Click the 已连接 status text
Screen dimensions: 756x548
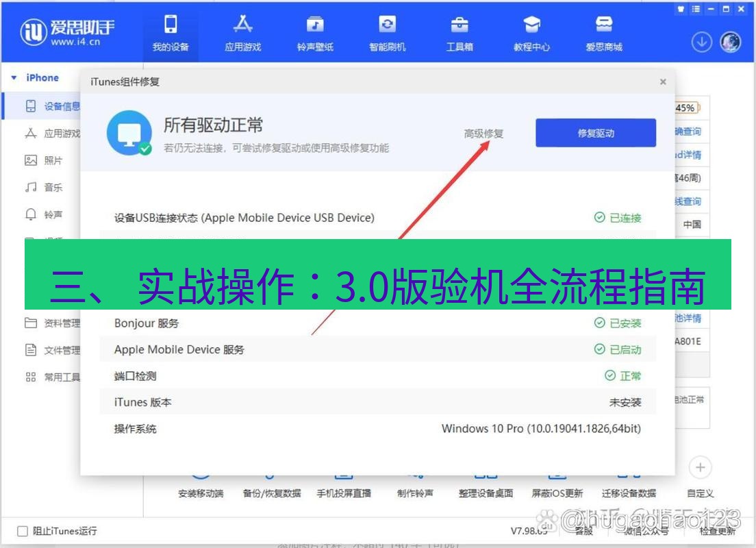625,218
